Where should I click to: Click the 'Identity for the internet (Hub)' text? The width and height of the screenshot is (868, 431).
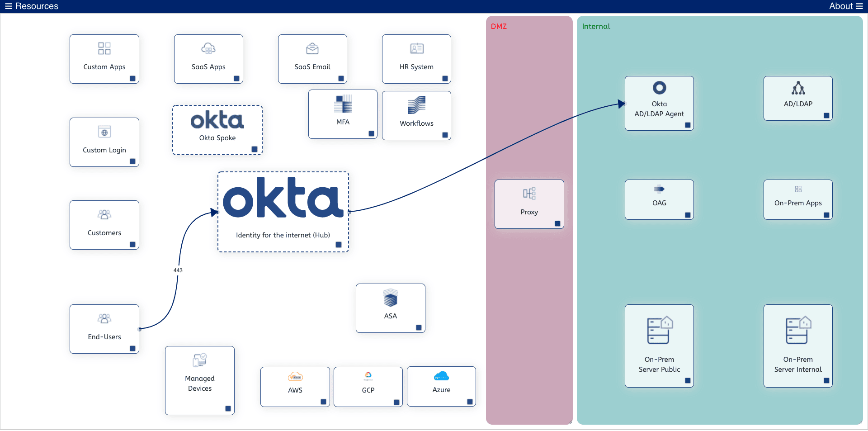283,235
